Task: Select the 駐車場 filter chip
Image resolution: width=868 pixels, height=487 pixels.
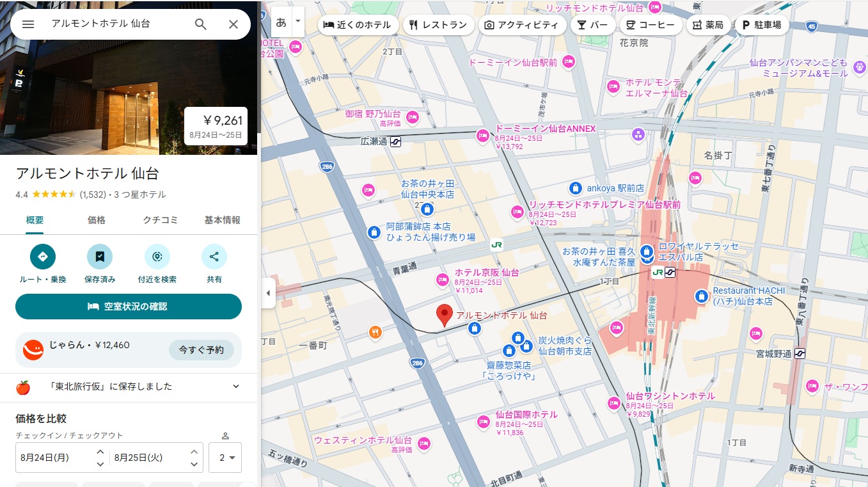Action: (x=762, y=25)
